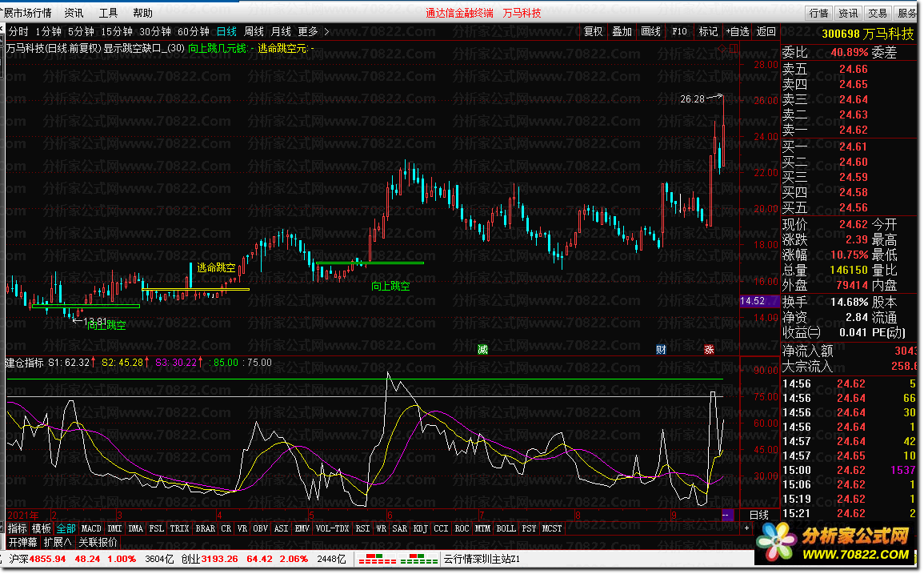Viewport: 924px width, 574px height.
Task: Click the 叠加 overlay button
Action: (622, 32)
